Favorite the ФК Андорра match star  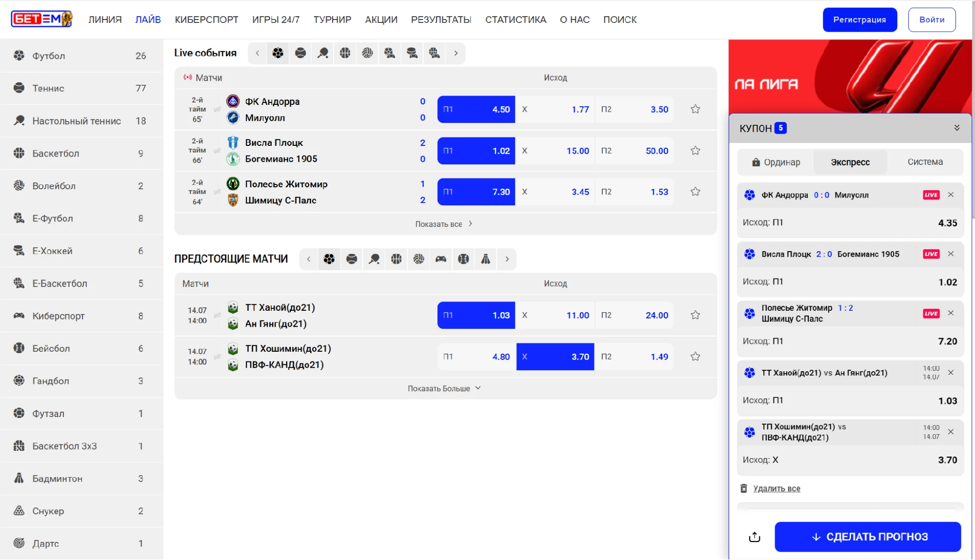[696, 109]
